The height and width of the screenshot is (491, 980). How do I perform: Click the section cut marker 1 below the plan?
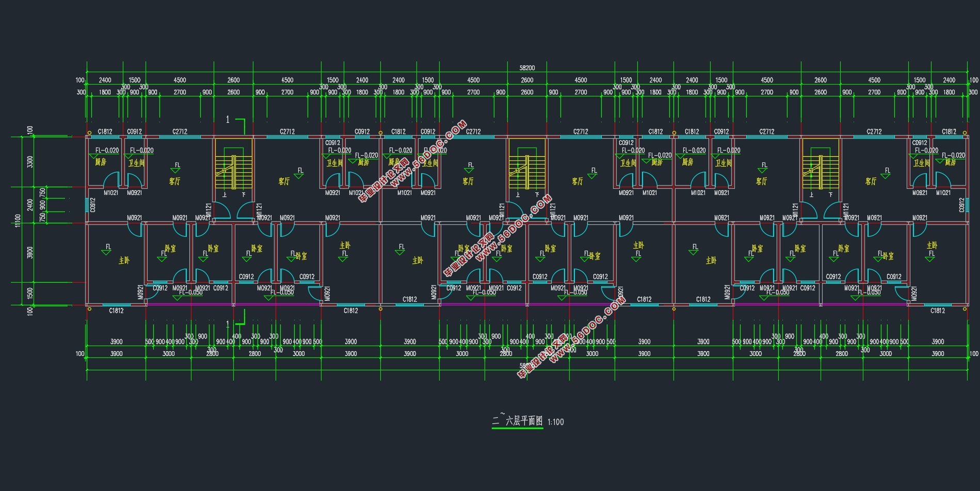[x=228, y=324]
